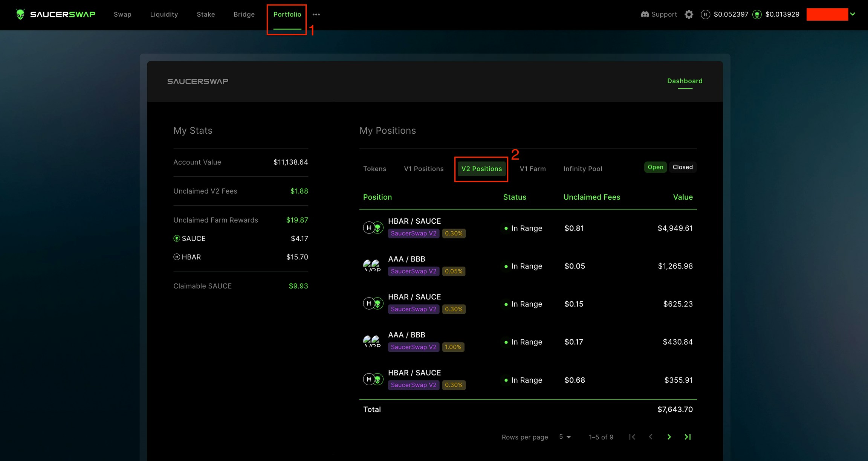Go to next page of positions
The image size is (868, 461).
669,437
